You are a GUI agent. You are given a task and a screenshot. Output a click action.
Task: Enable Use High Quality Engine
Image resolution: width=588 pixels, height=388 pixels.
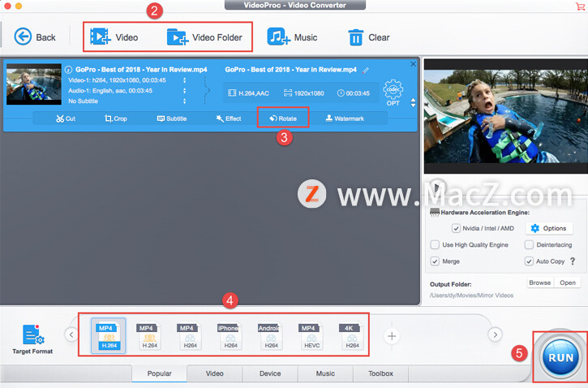(435, 244)
